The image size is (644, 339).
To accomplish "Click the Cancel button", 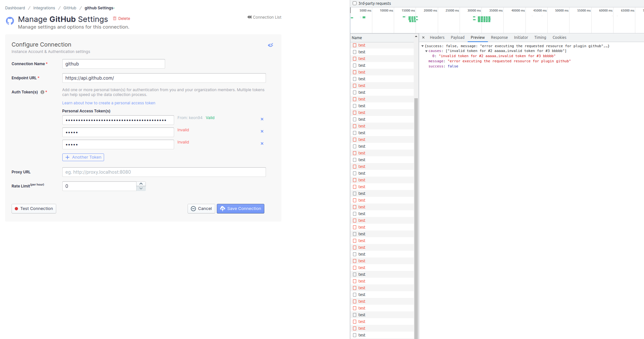I will 201,209.
